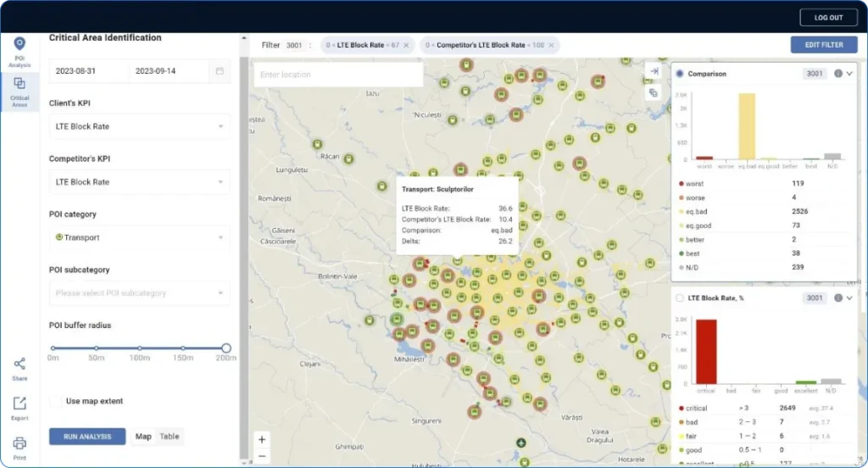Select the Comparison radio button
868x468 pixels.
pyautogui.click(x=680, y=74)
